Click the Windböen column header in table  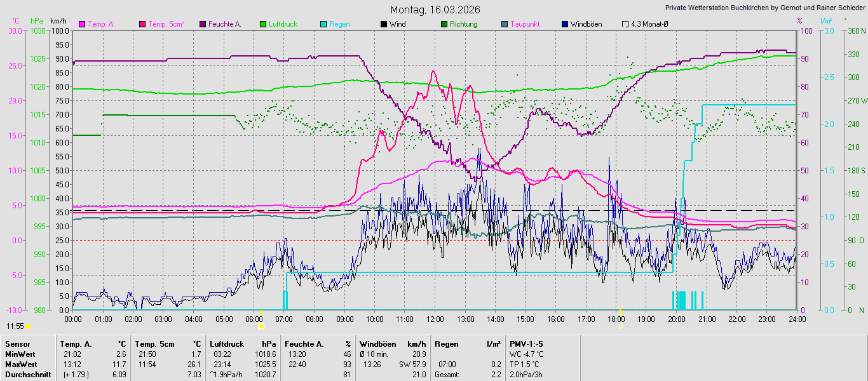[x=379, y=344]
